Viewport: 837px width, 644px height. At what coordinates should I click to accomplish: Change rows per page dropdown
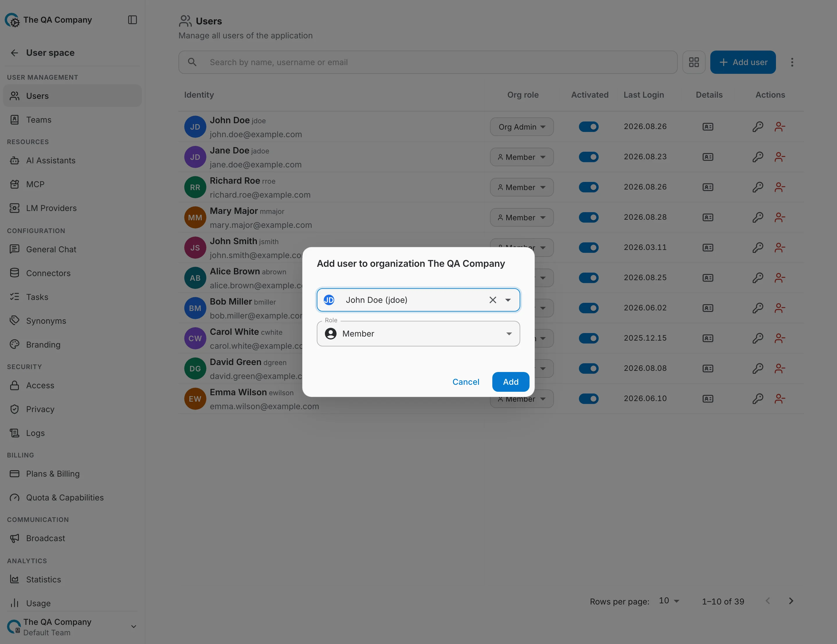[x=669, y=601]
